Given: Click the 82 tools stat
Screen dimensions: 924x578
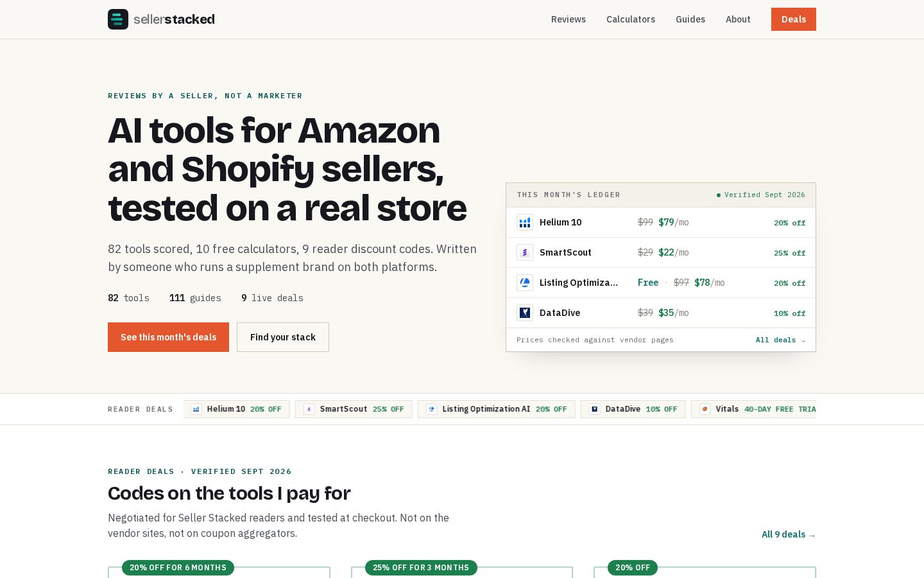Looking at the screenshot, I should 128,298.
